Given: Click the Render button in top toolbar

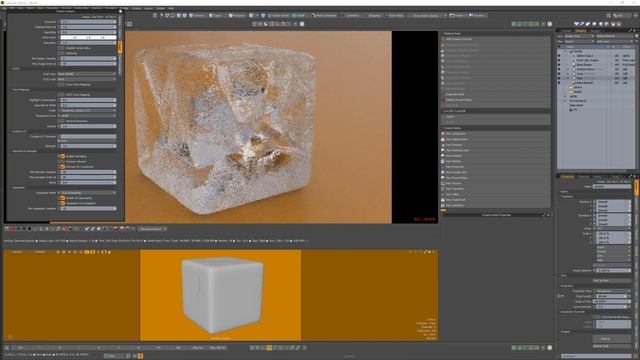Looking at the screenshot, I should tap(457, 16).
